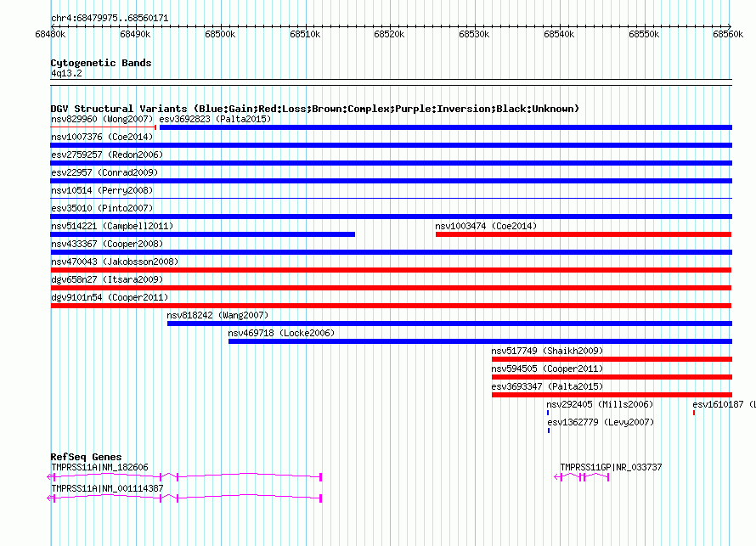
Task: Select the 4q13.2 band label
Action: (x=66, y=73)
